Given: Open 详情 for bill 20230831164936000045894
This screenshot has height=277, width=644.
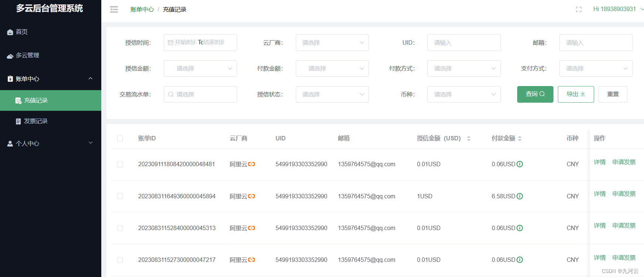Looking at the screenshot, I should pyautogui.click(x=600, y=194).
